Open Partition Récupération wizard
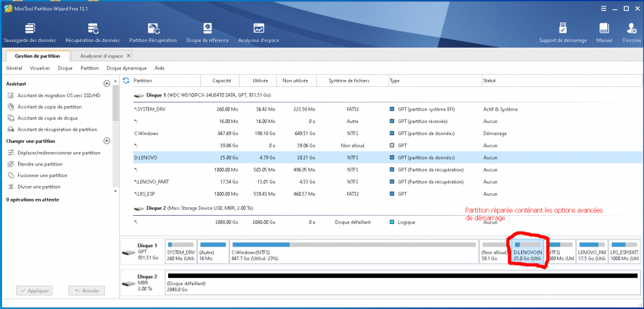644x309 pixels. click(x=153, y=29)
